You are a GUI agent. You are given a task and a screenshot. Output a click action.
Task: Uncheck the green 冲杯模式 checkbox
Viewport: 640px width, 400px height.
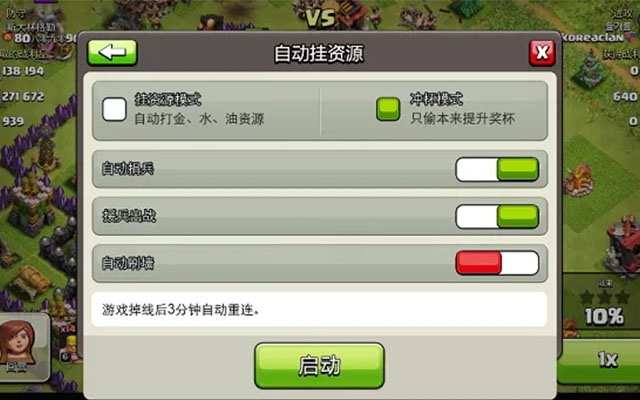coord(388,109)
